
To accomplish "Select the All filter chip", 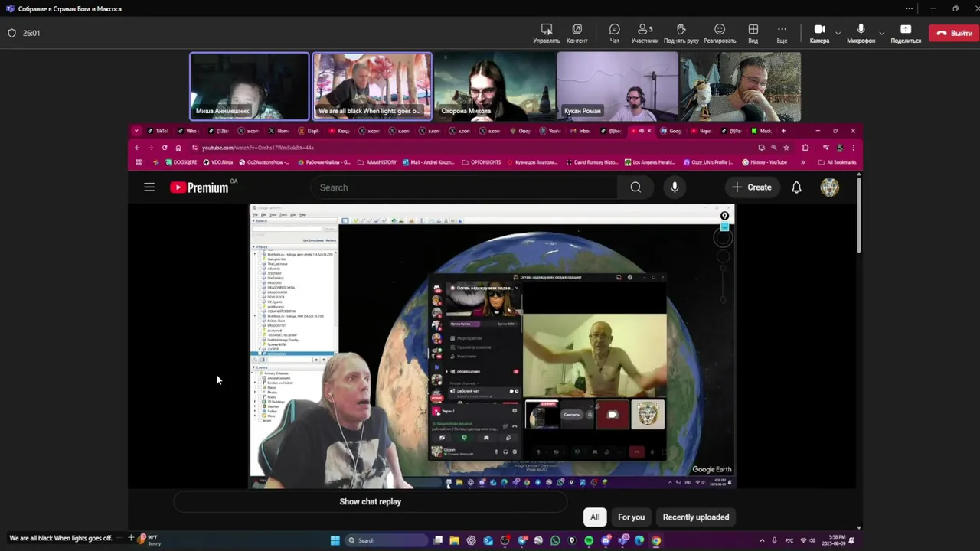I will (595, 517).
